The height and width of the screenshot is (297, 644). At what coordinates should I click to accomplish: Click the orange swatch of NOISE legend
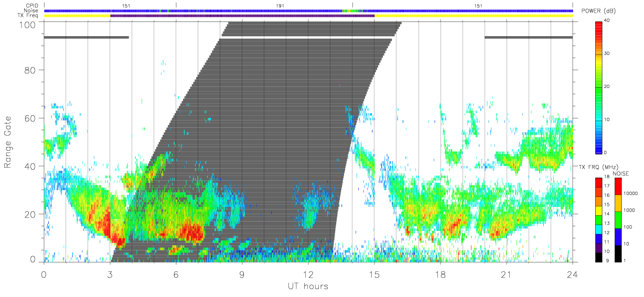coord(618,203)
